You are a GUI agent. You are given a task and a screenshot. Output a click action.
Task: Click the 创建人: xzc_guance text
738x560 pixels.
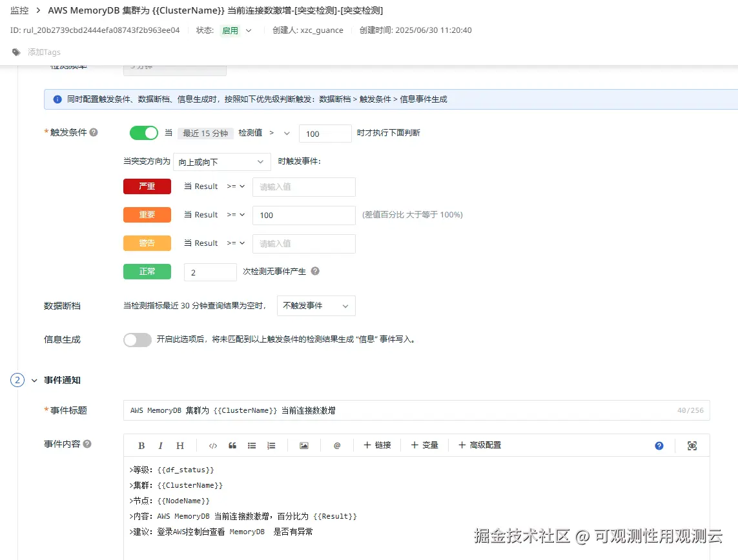308,30
